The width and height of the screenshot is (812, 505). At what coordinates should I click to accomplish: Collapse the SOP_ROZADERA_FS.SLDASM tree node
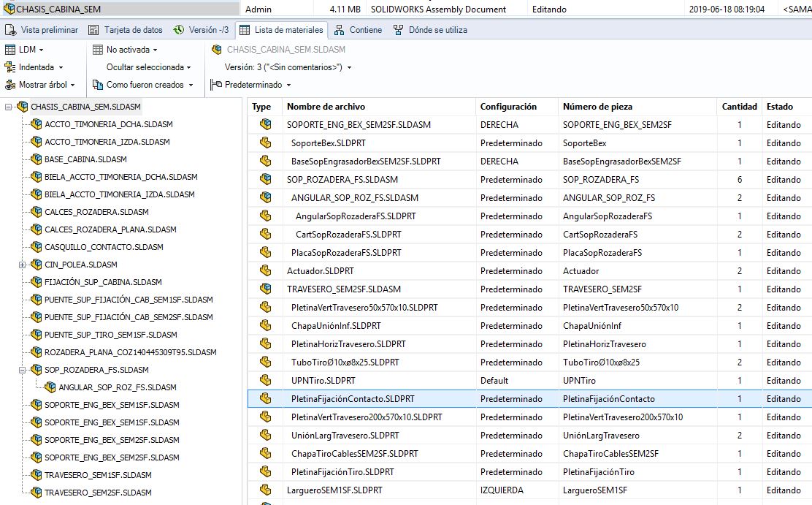pyautogui.click(x=22, y=370)
